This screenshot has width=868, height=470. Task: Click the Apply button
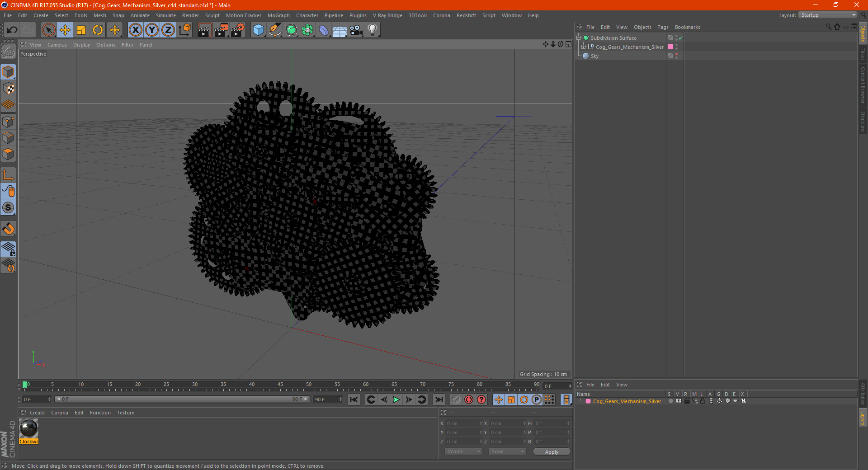coord(552,452)
